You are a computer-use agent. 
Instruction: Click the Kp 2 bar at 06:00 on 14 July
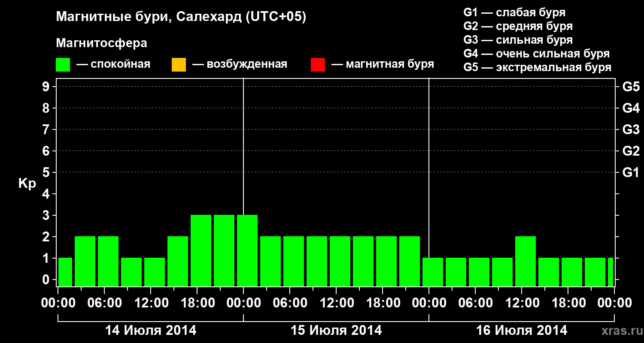(x=108, y=261)
